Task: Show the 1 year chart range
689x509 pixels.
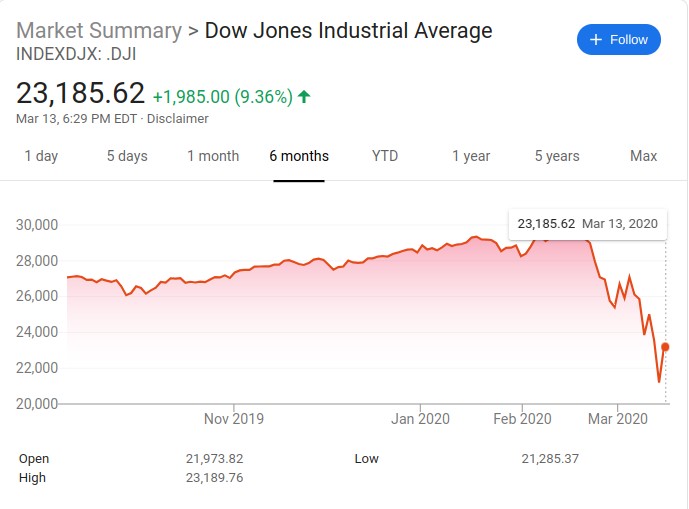Action: coord(471,156)
